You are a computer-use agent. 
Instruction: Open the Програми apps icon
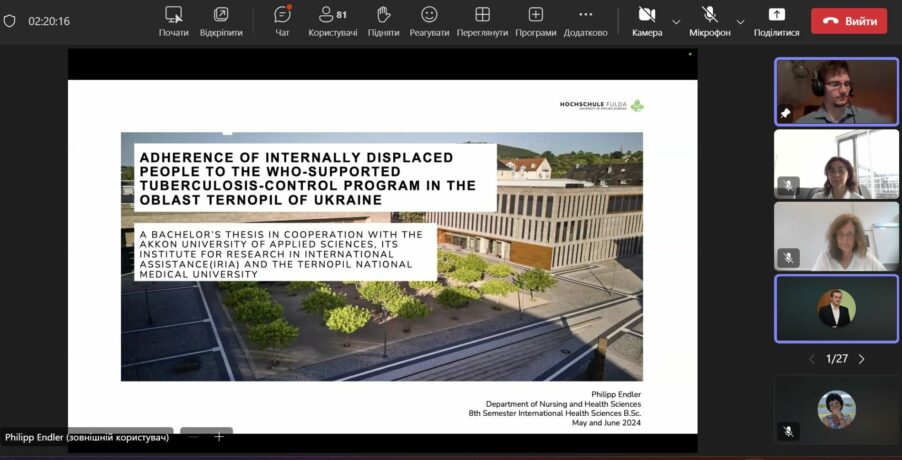coord(535,20)
